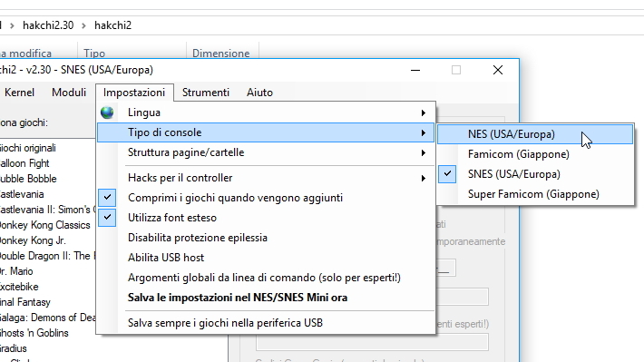Open Struttura pagine/cartelle submenu
Viewport: 644px width, 362px height.
(x=266, y=152)
